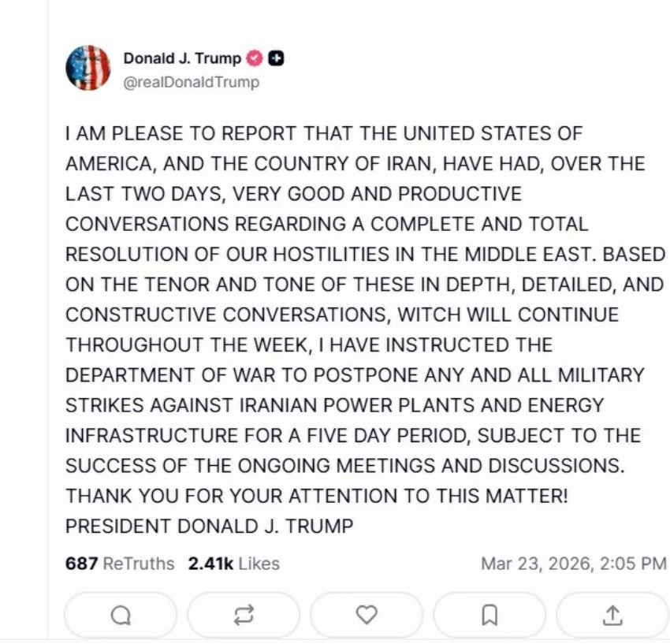This screenshot has height=644, width=670.
Task: Like the post with the heart icon
Action: pyautogui.click(x=367, y=615)
